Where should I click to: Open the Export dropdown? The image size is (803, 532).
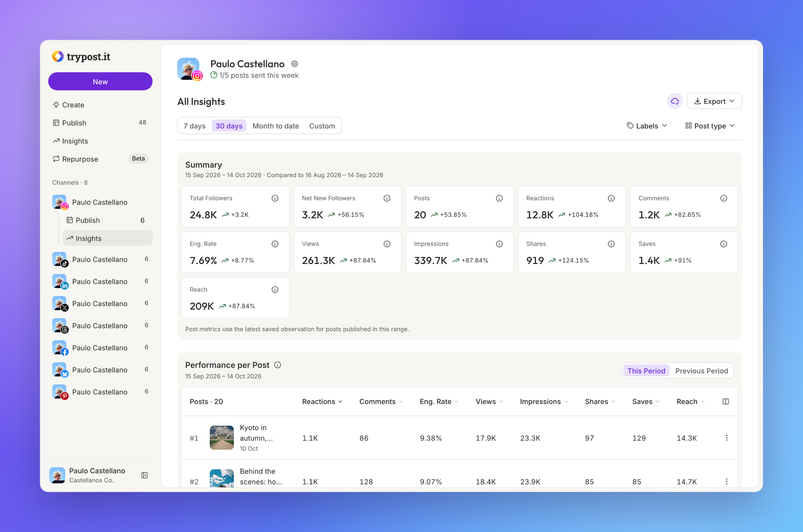tap(714, 101)
